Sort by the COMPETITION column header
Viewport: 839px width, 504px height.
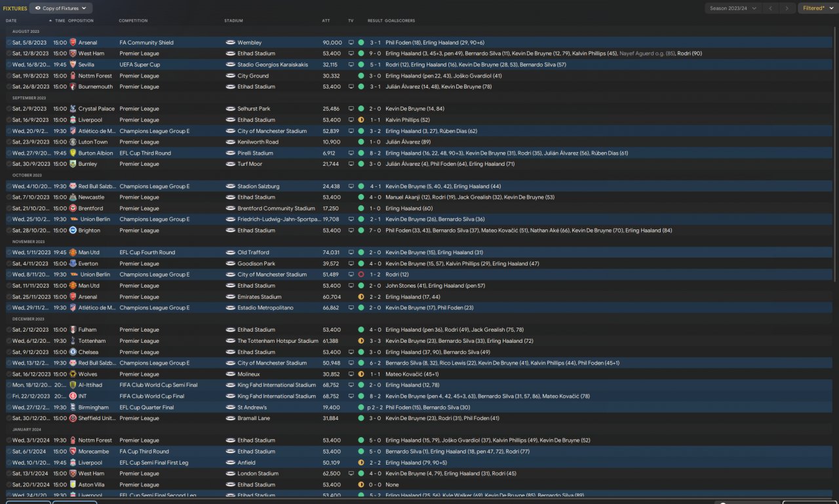pos(133,21)
